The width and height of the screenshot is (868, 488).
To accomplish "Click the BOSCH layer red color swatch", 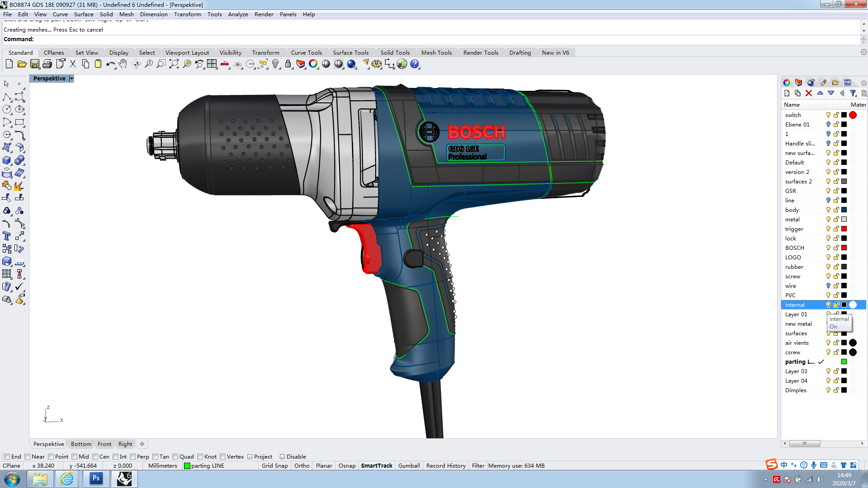I will pos(844,248).
